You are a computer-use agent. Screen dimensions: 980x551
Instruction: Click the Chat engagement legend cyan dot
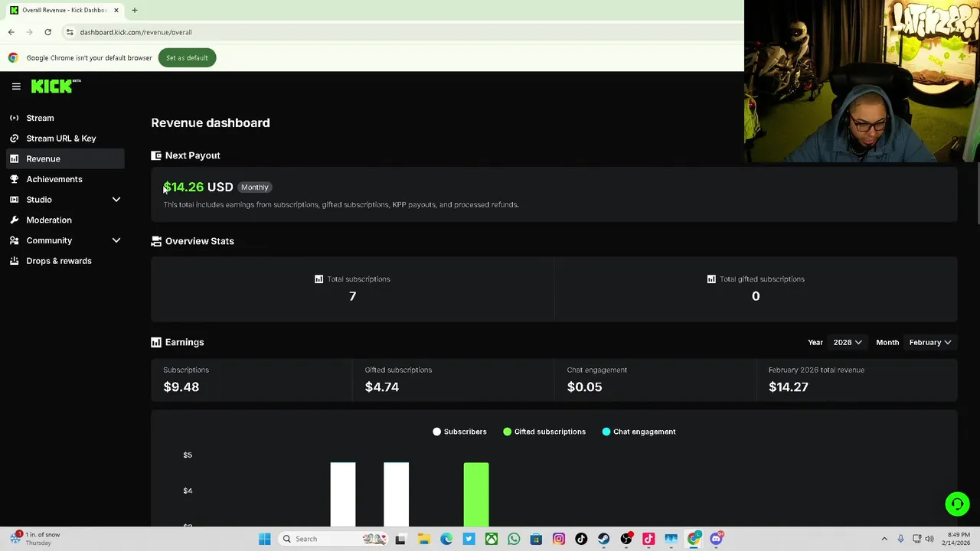[606, 432]
